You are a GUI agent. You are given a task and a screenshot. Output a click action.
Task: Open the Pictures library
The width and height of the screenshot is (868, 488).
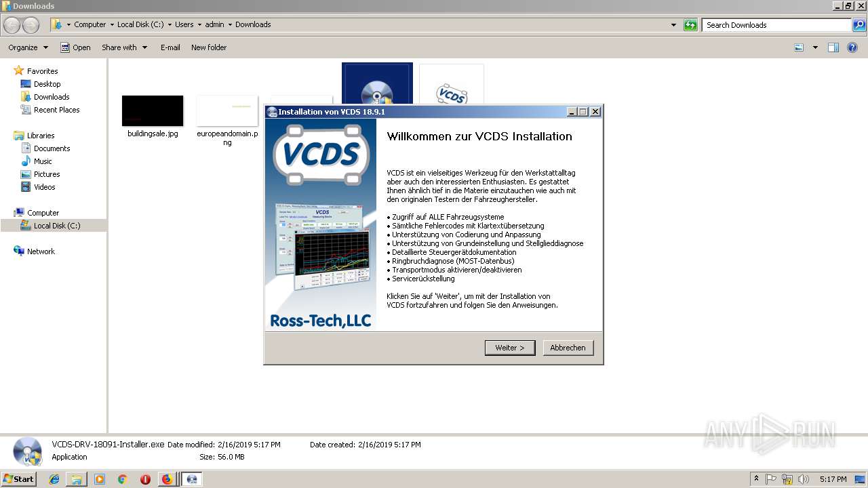(x=47, y=174)
